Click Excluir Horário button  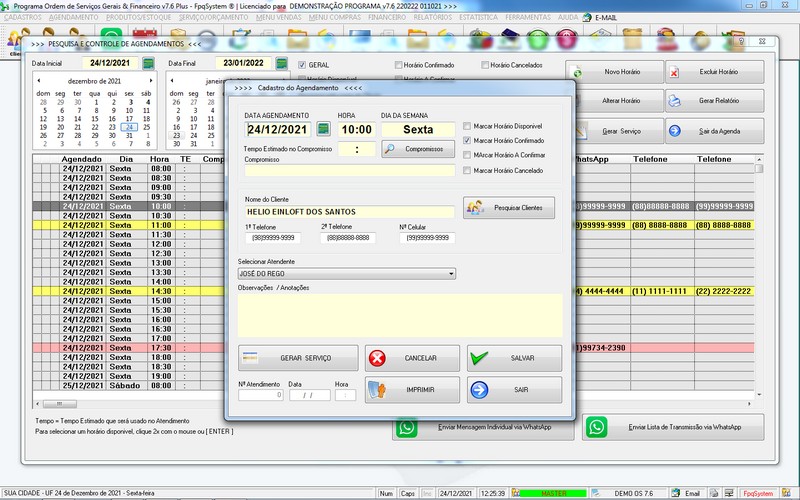(714, 72)
